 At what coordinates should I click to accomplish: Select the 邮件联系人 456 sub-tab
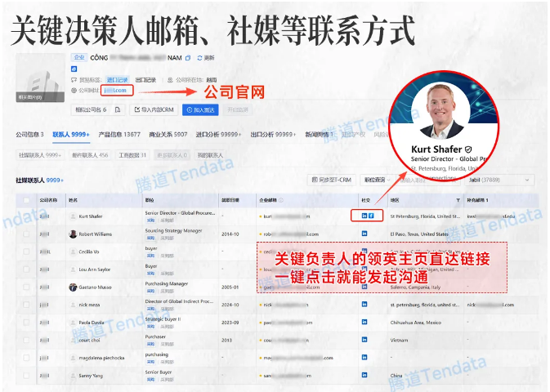tap(90, 154)
